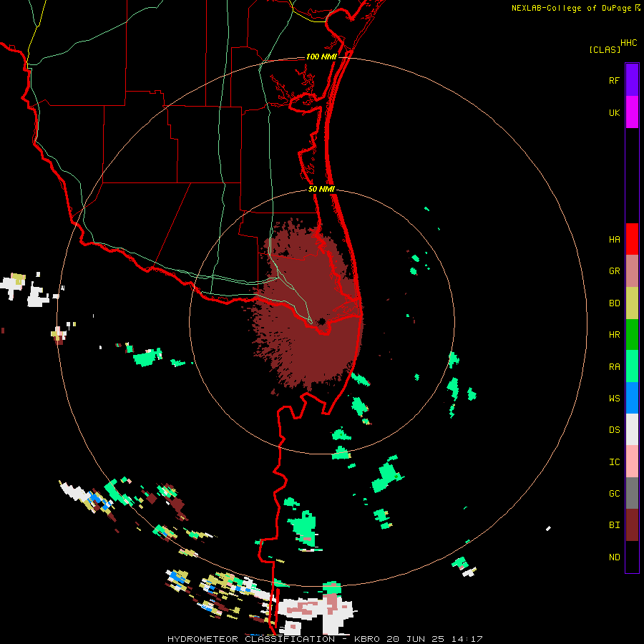The image size is (644, 644).
Task: Click the BD legend label
Action: click(615, 303)
